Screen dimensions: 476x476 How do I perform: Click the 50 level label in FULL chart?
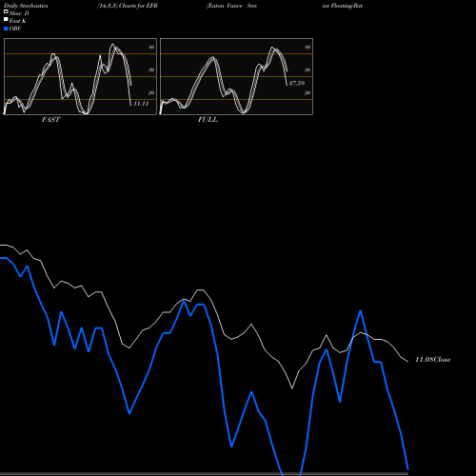point(307,69)
